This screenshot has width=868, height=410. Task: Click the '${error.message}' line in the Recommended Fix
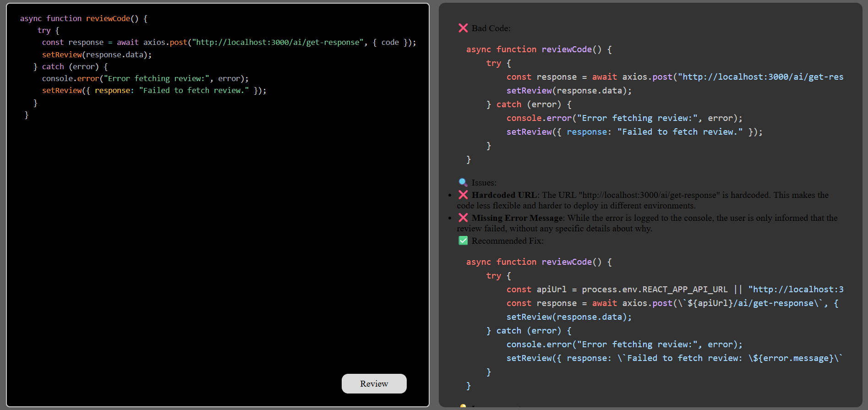pyautogui.click(x=674, y=358)
